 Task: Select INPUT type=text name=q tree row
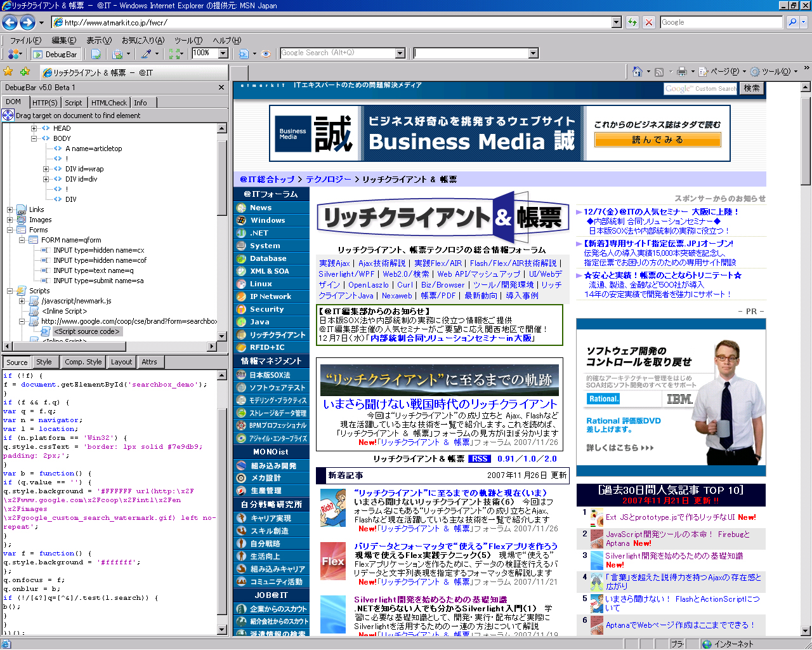click(93, 270)
